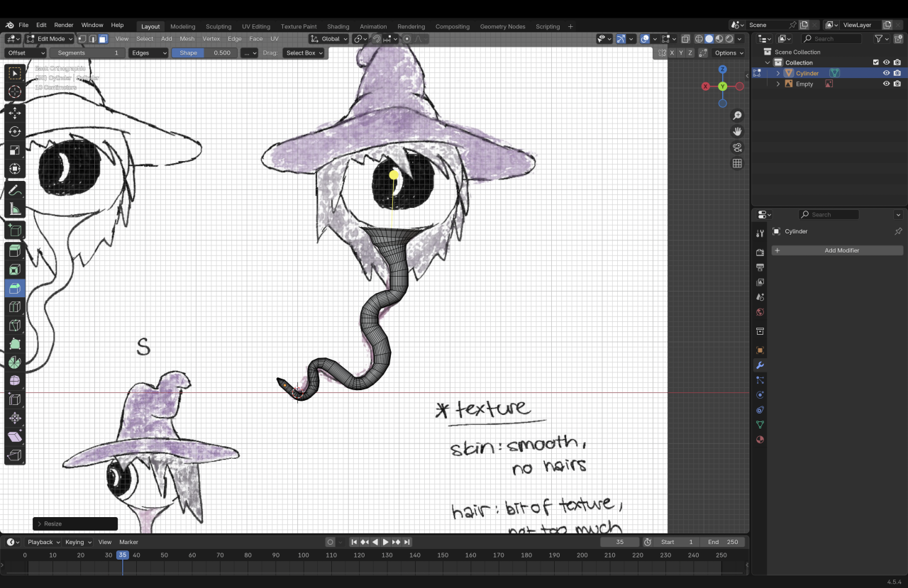Switch to face select mode

[x=103, y=39]
